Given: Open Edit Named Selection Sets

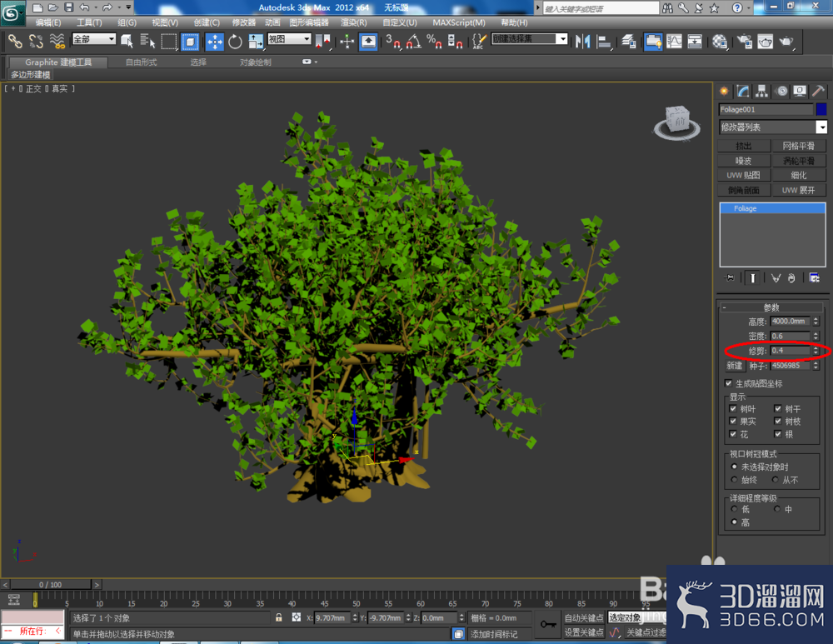Looking at the screenshot, I should [479, 41].
